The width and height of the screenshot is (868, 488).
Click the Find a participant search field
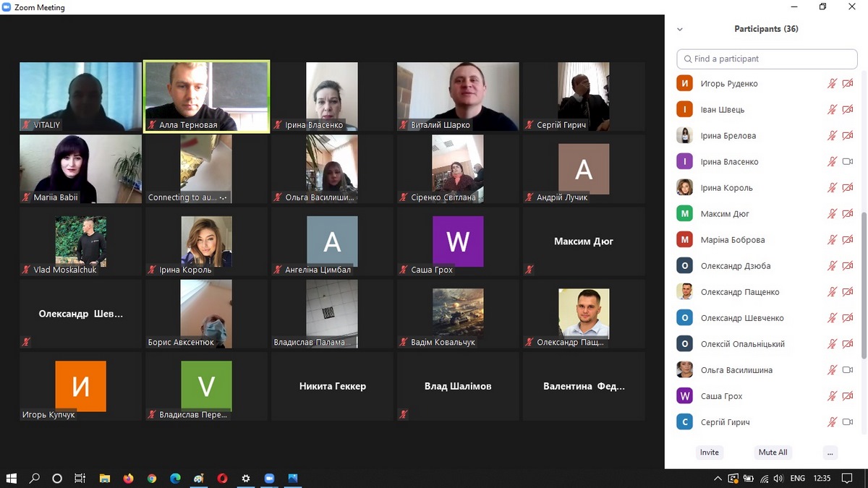click(767, 59)
